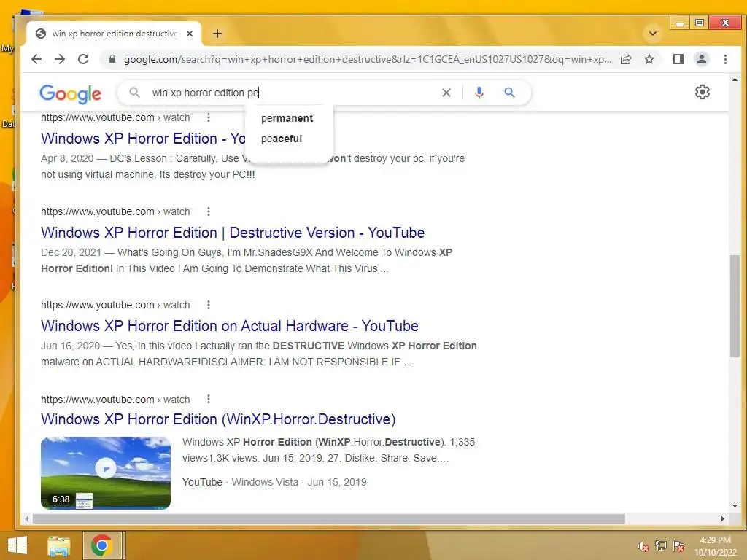Image resolution: width=747 pixels, height=560 pixels.
Task: Play the 6:38 video thumbnail
Action: click(x=106, y=472)
